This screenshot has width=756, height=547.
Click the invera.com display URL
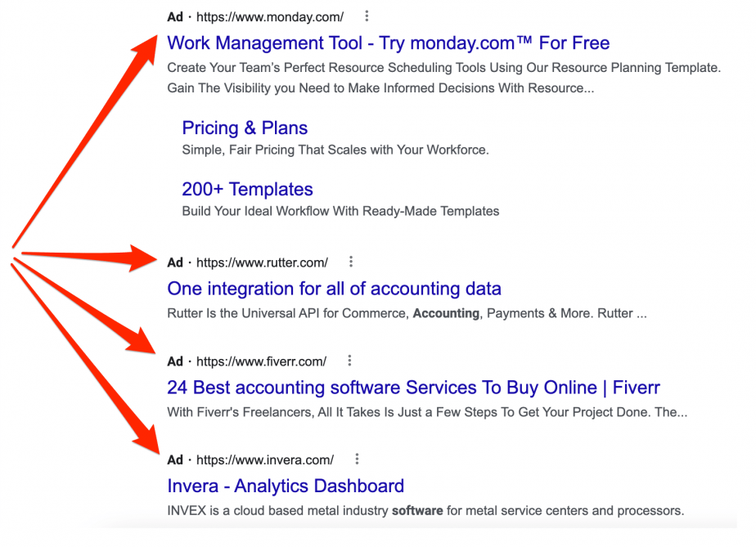pos(266,459)
